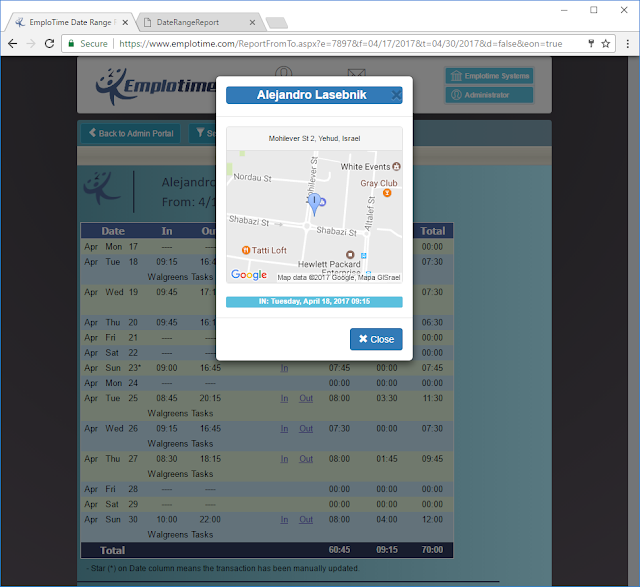Click the grand total value 70:00
The width and height of the screenshot is (640, 587).
[x=432, y=550]
